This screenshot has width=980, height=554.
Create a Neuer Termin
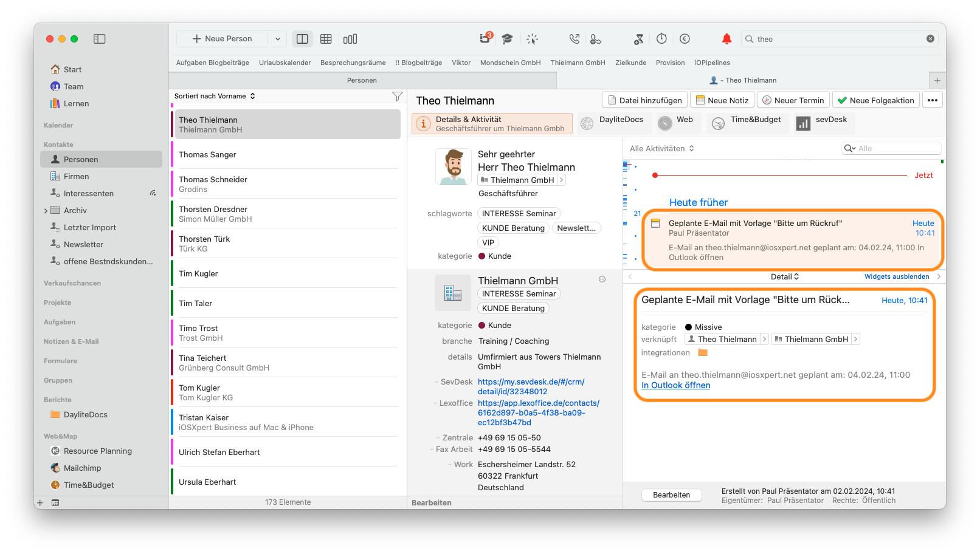click(793, 100)
